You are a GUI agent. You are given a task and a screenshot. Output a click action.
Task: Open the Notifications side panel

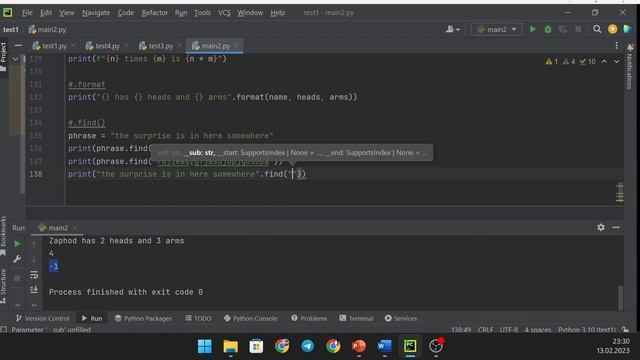pyautogui.click(x=629, y=66)
